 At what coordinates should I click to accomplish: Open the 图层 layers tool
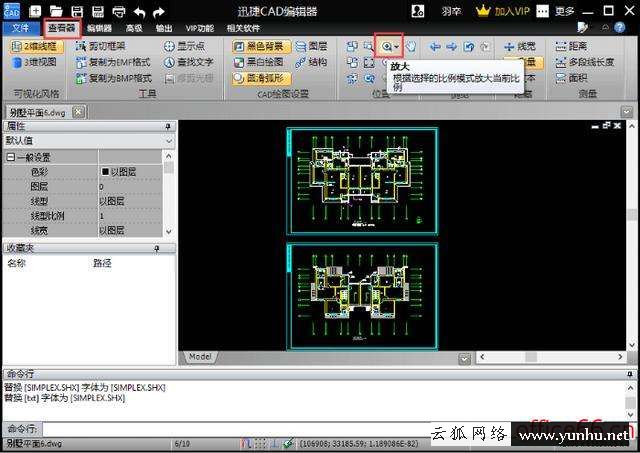click(311, 46)
